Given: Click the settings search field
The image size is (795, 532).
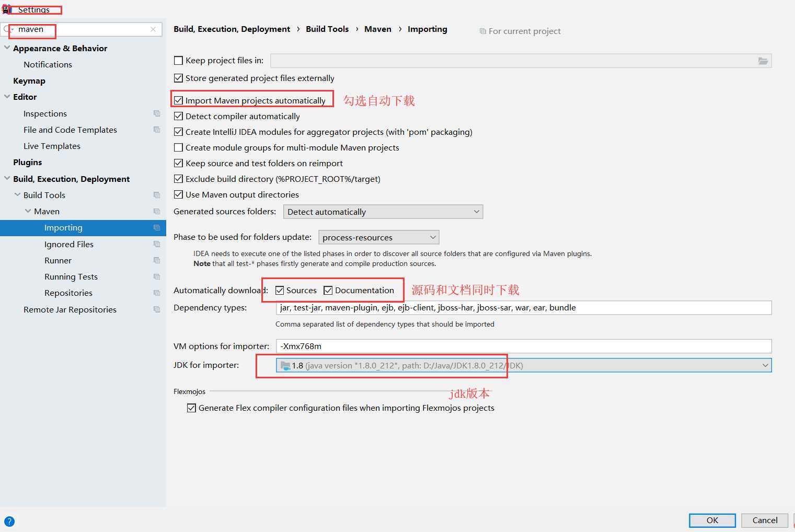Looking at the screenshot, I should (82, 29).
